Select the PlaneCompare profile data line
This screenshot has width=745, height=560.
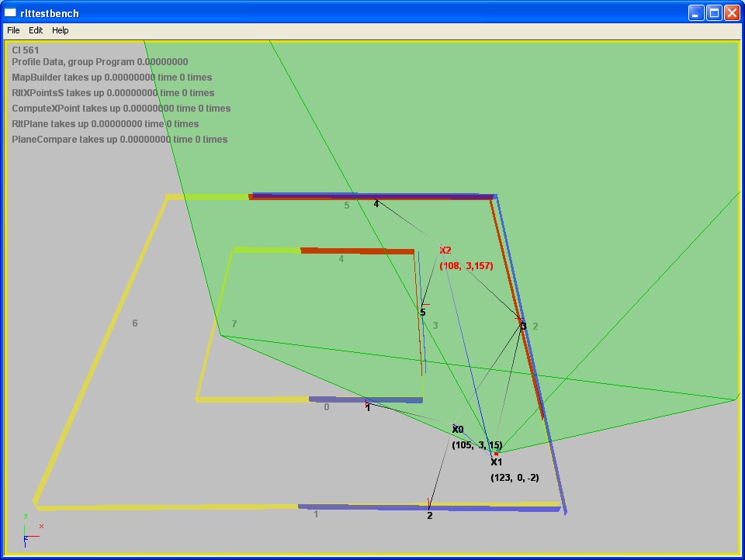pyautogui.click(x=120, y=140)
